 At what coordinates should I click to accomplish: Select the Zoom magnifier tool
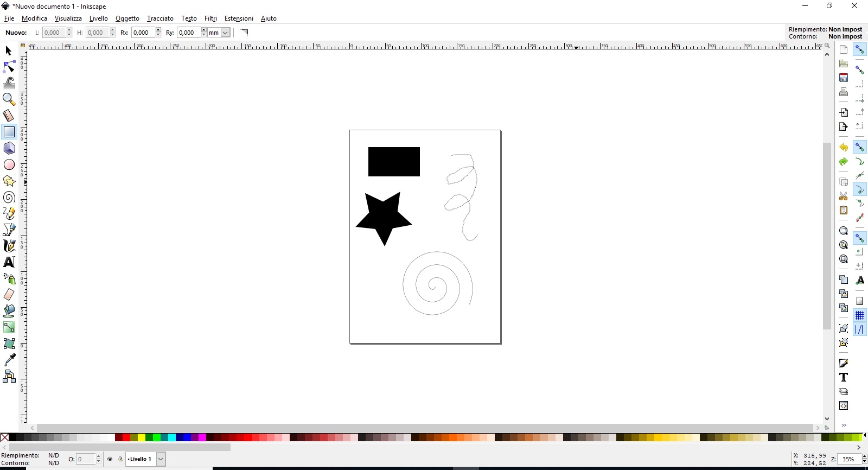(x=9, y=99)
